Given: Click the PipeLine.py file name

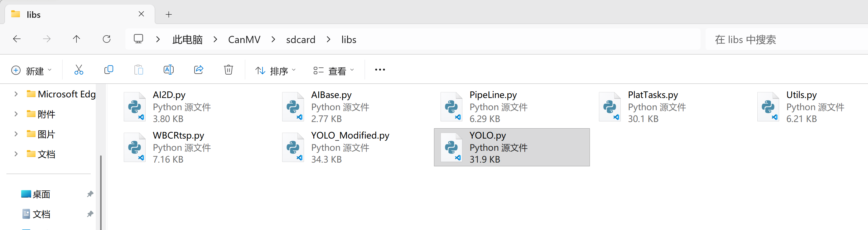Looking at the screenshot, I should [x=493, y=95].
